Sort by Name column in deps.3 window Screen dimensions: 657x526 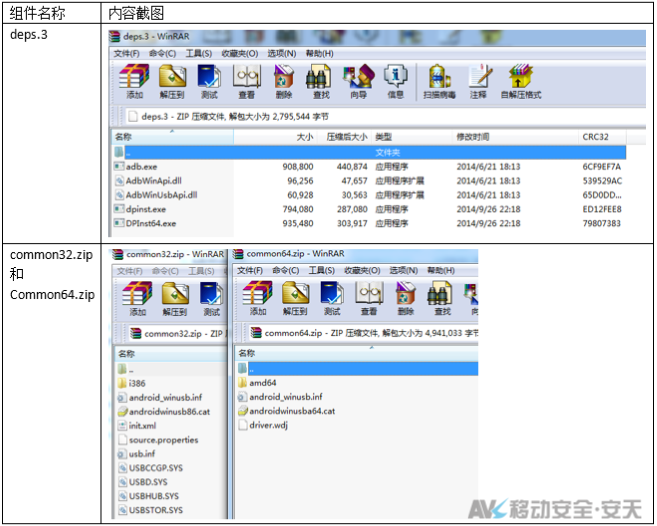tap(173, 137)
